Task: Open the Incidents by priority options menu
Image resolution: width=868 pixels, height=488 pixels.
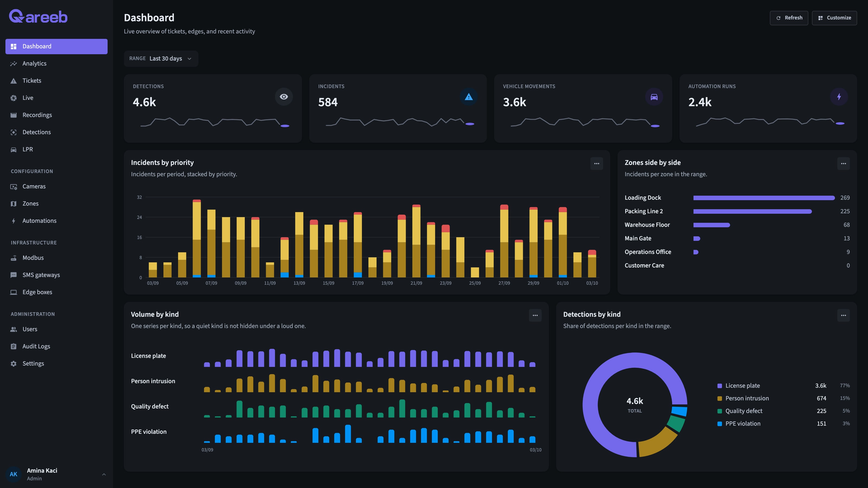Action: (x=596, y=164)
